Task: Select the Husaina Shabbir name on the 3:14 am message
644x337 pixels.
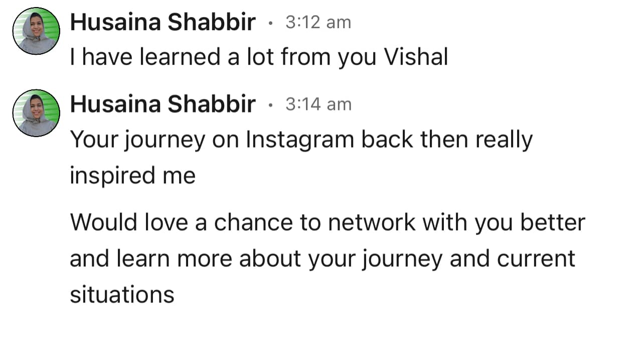Action: (163, 104)
